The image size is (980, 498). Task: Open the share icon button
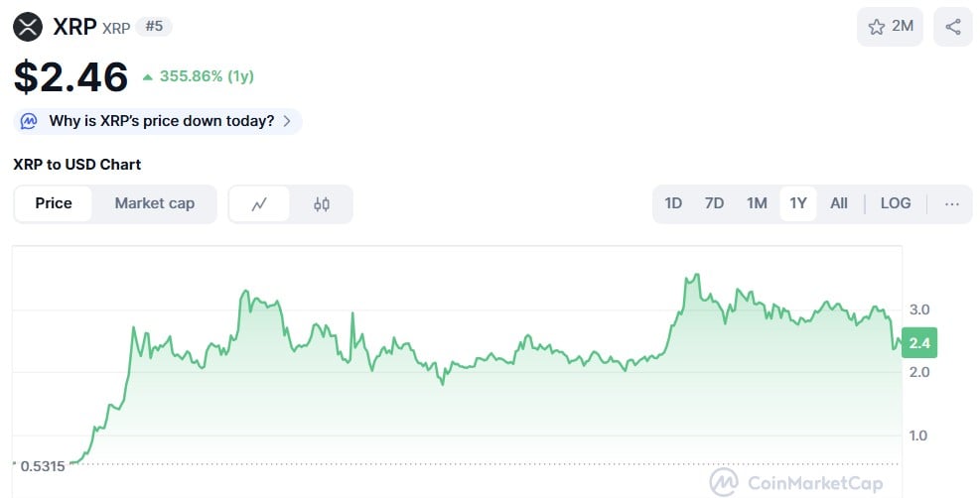(953, 27)
